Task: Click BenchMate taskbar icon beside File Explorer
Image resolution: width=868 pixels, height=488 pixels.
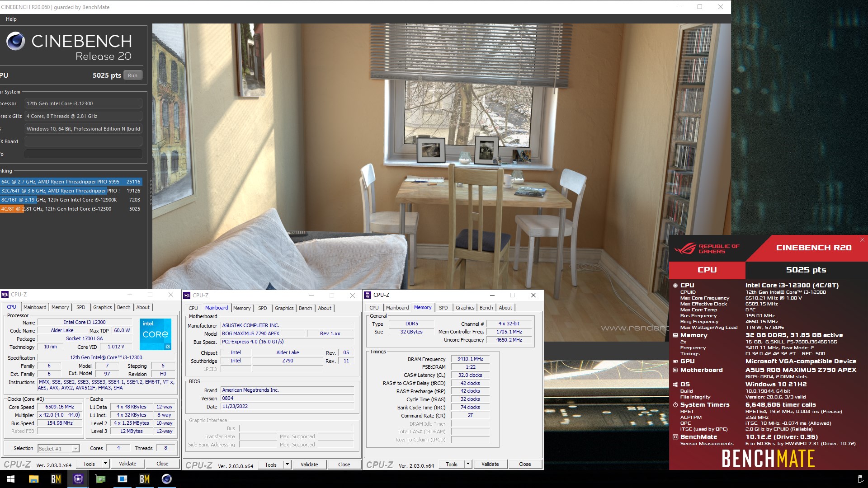Action: (x=56, y=479)
